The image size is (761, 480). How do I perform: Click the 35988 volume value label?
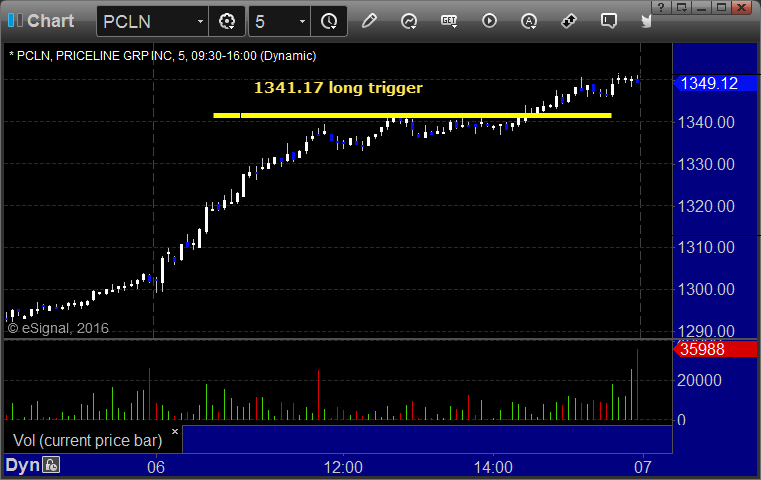tap(714, 349)
